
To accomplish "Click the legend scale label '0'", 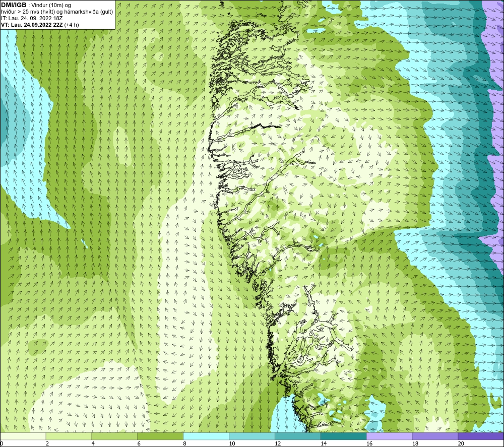I will pyautogui.click(x=2, y=443).
